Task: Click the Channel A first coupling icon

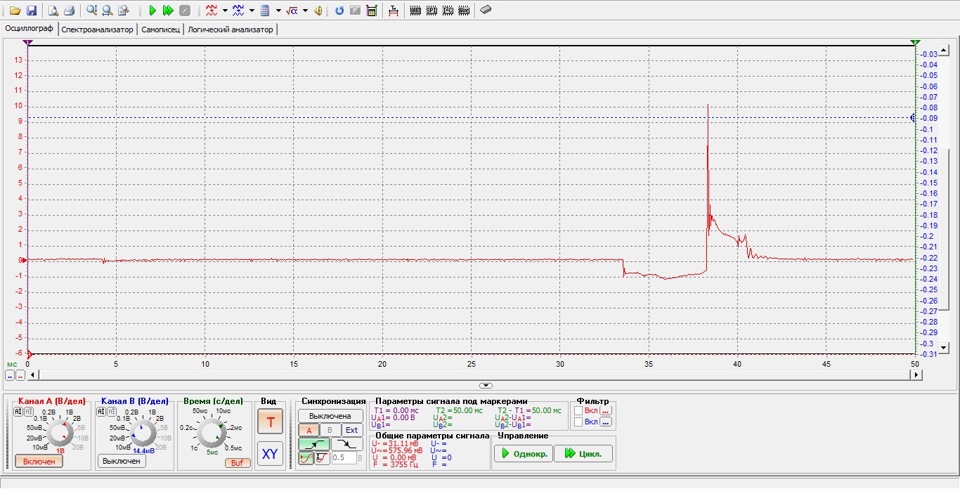Action: coord(17,411)
